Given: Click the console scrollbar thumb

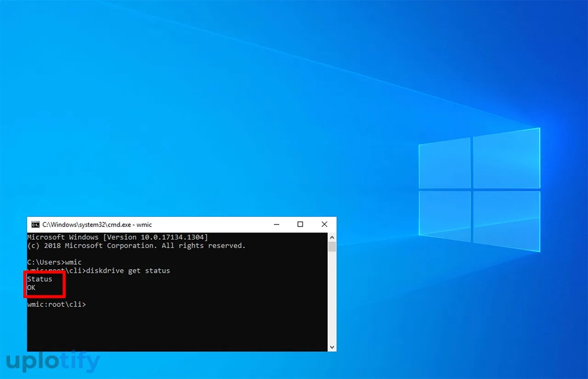Looking at the screenshot, I should 332,247.
